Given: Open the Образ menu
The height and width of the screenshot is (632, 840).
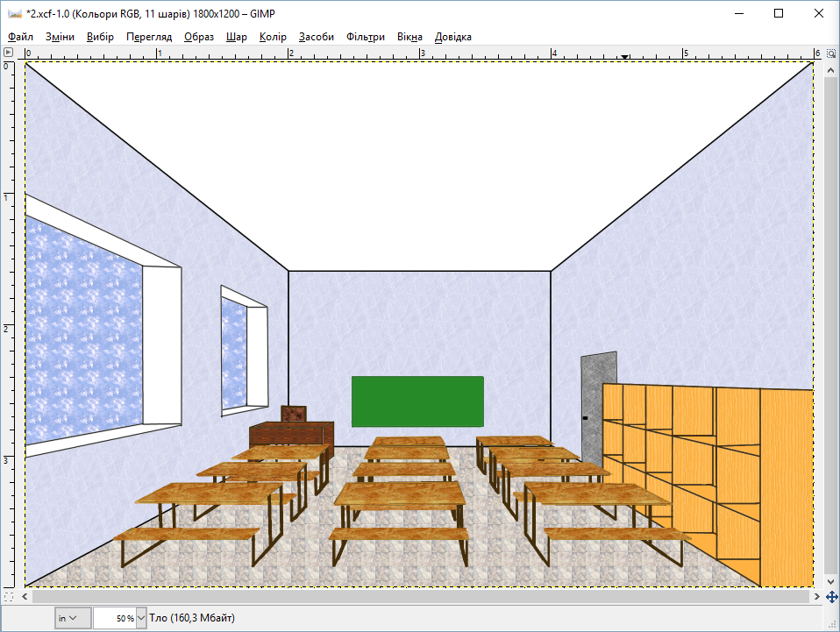Looking at the screenshot, I should [x=199, y=37].
